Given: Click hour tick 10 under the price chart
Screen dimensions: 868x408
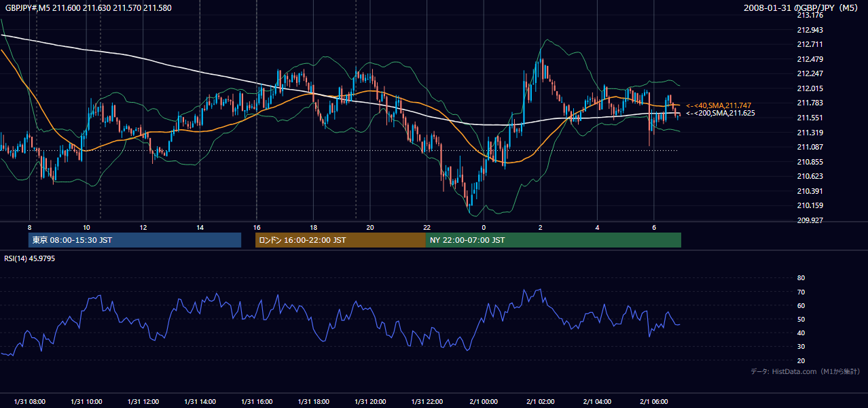Looking at the screenshot, I should click(86, 227).
